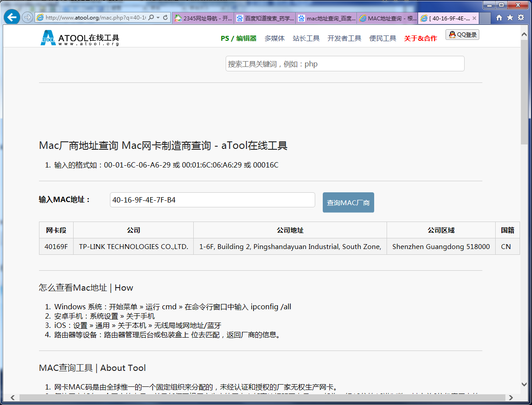Switch to the mac地址查询_百度 tab
Screen dimensions: 532x405
[x=327, y=18]
